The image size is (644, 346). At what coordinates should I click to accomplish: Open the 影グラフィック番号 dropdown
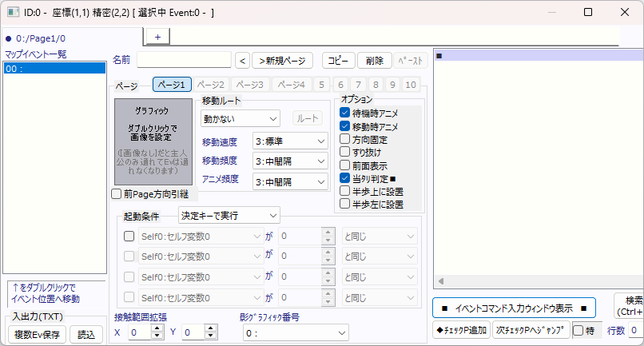coord(296,333)
